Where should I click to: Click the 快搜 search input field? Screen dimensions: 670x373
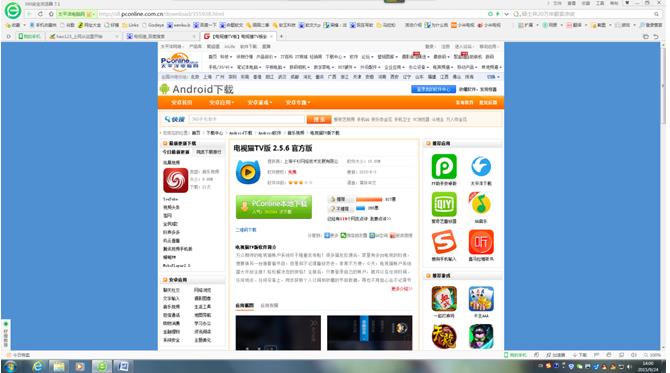pyautogui.click(x=247, y=119)
